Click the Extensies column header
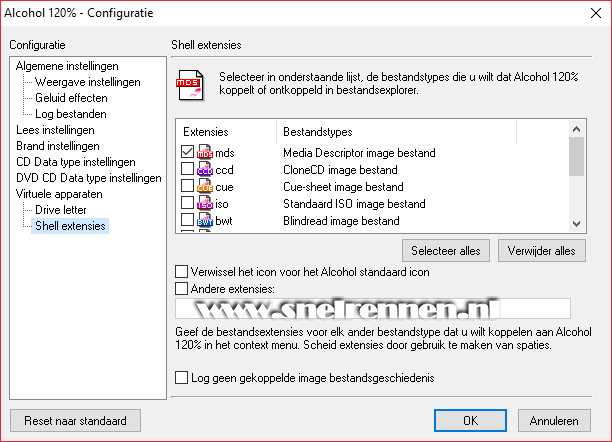 tap(226, 132)
